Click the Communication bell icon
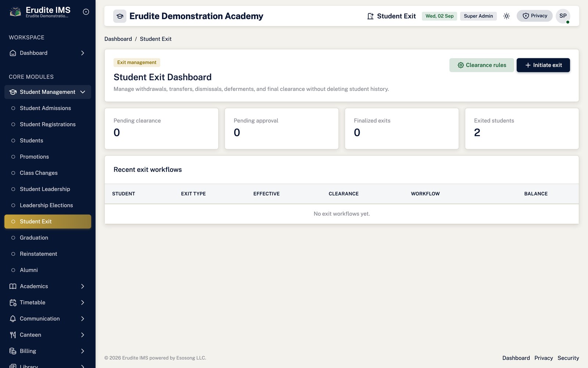Image resolution: width=588 pixels, height=368 pixels. [13, 319]
